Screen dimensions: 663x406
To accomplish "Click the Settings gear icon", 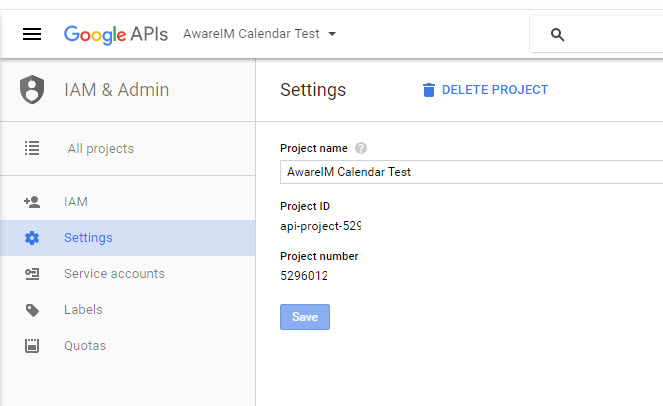I will point(32,238).
